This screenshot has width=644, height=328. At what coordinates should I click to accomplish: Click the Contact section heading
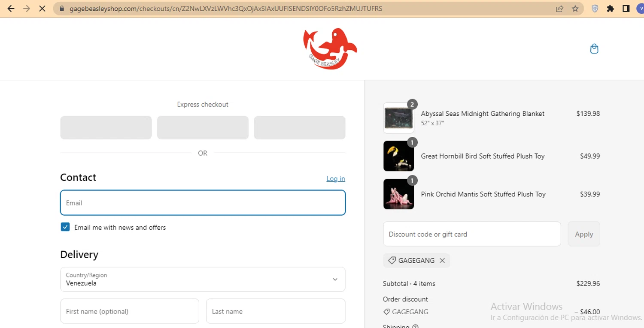[78, 178]
